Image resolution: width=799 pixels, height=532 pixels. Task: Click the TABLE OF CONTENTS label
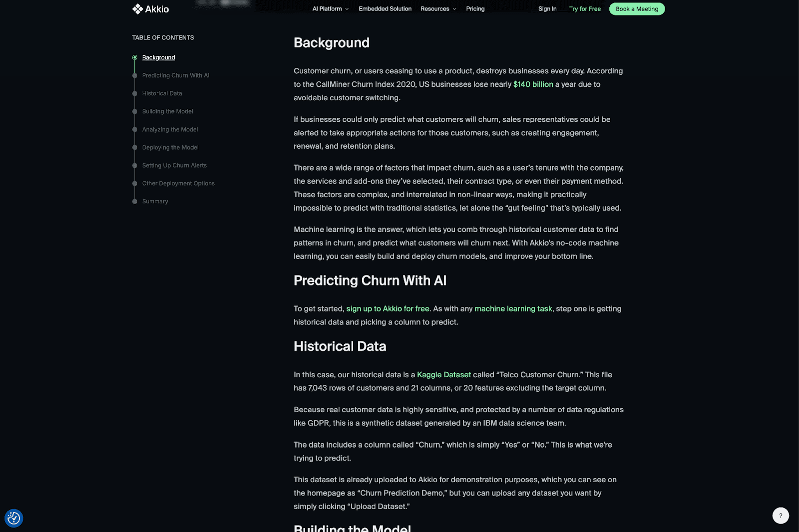coord(163,37)
